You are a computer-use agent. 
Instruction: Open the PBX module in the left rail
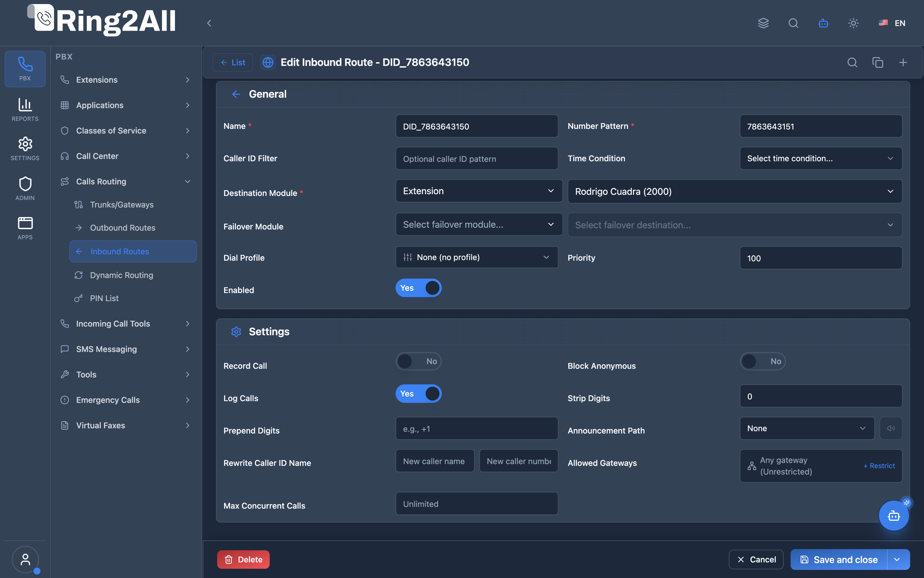[25, 69]
